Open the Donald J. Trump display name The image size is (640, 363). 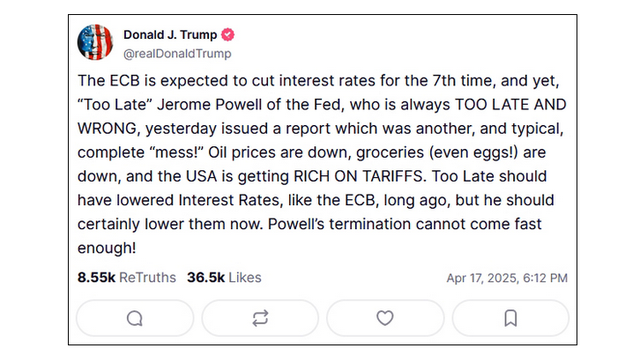tap(170, 35)
